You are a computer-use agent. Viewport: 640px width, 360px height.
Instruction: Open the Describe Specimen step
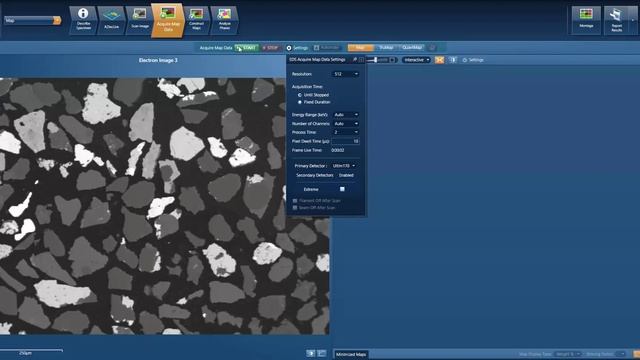pos(83,20)
